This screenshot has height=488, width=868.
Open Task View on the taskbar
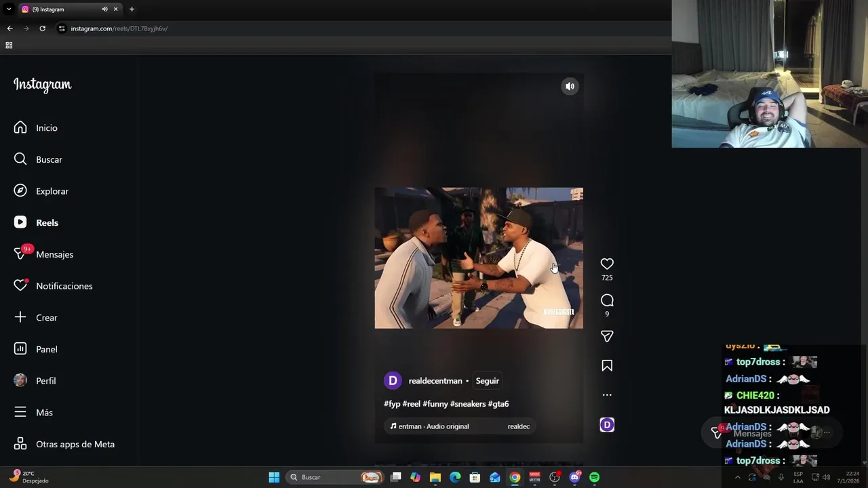396,477
